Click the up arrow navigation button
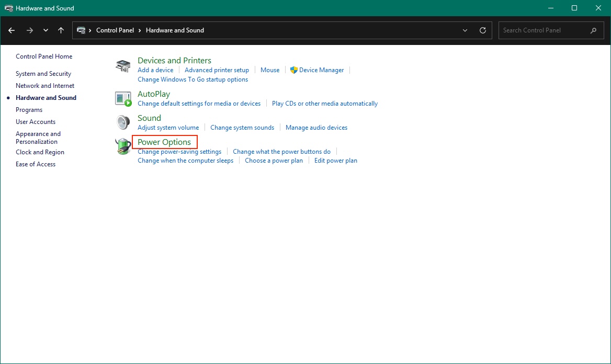 (x=61, y=30)
